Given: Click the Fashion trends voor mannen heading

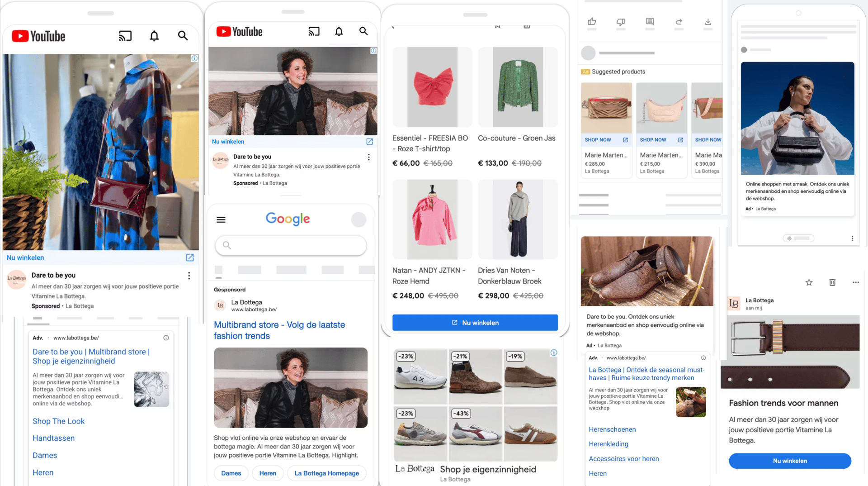Looking at the screenshot, I should [783, 403].
